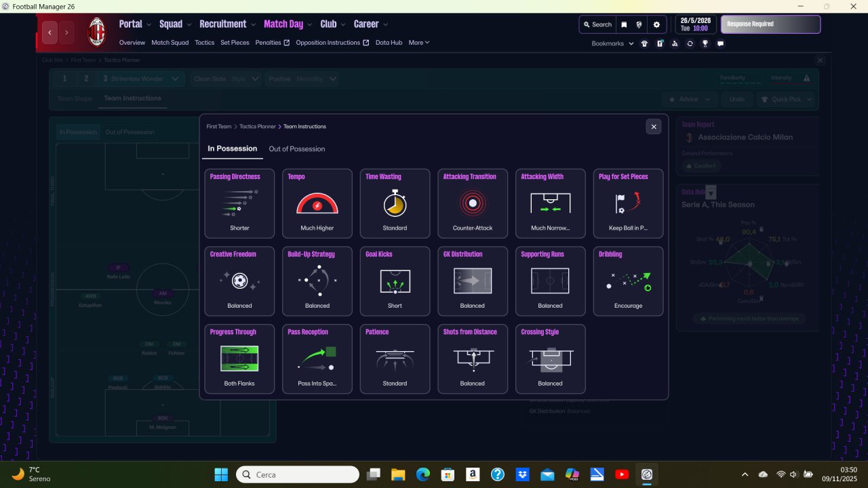The height and width of the screenshot is (488, 868).
Task: Open the Supporting Runs card
Action: tap(550, 281)
